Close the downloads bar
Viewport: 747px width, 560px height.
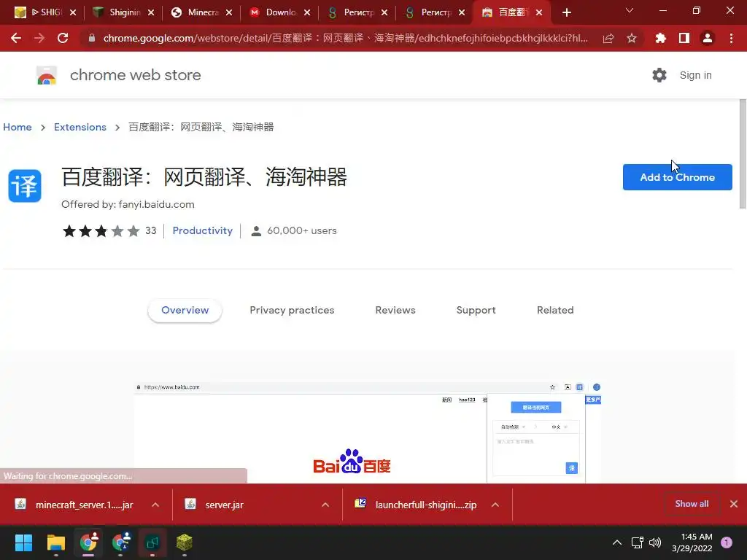pos(734,504)
